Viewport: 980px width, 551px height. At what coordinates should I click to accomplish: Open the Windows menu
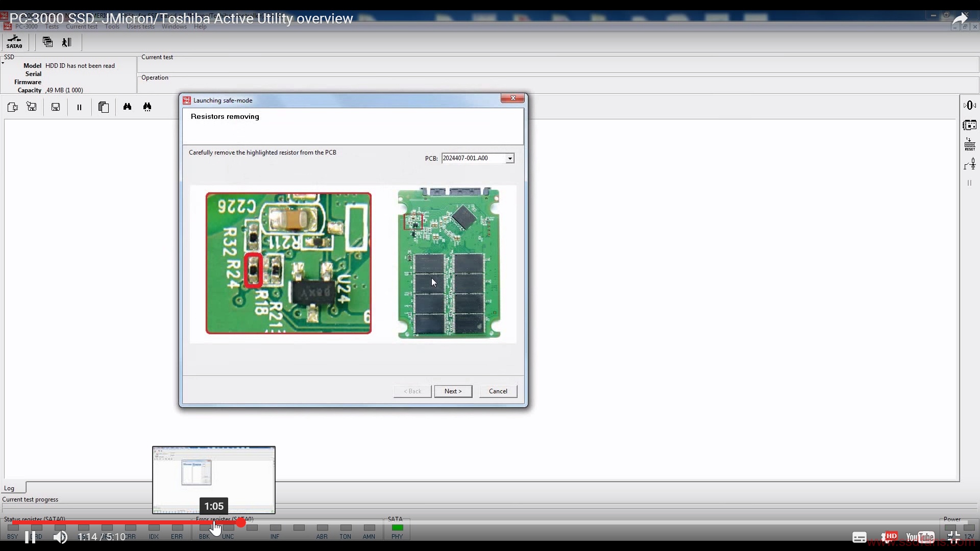[x=174, y=27]
